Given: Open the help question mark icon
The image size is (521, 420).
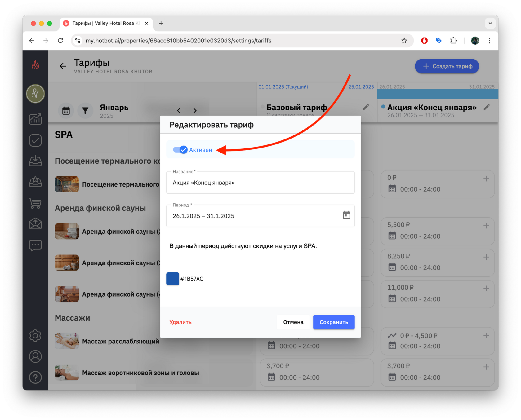Looking at the screenshot, I should point(35,378).
